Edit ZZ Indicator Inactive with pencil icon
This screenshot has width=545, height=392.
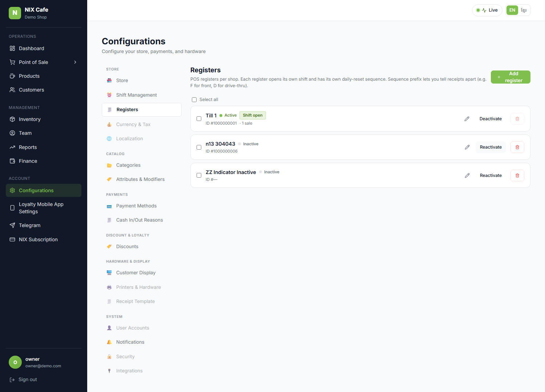(x=467, y=175)
